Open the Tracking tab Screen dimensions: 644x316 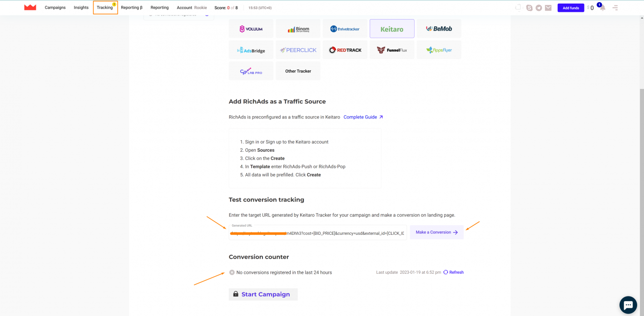pos(105,8)
